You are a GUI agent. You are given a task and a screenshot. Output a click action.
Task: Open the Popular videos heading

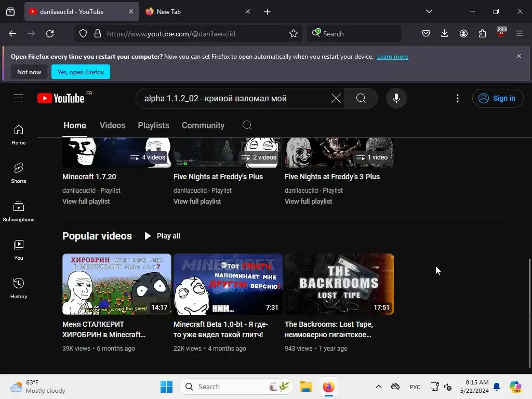[x=97, y=236]
